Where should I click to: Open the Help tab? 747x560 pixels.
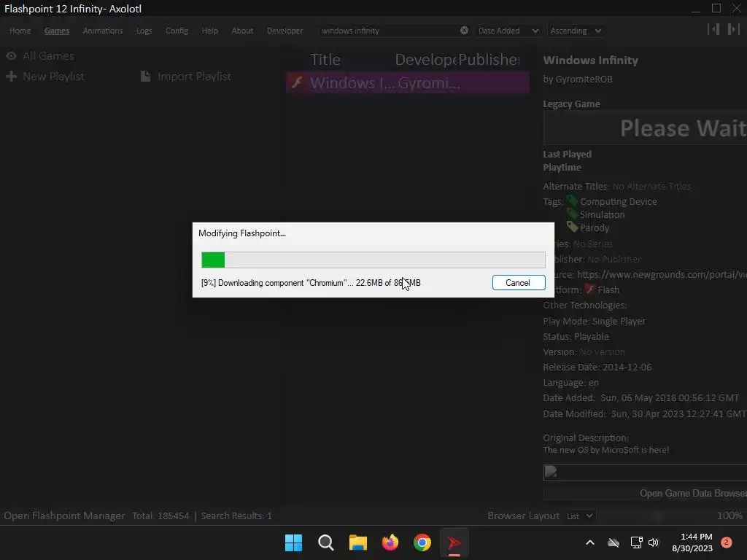coord(209,31)
